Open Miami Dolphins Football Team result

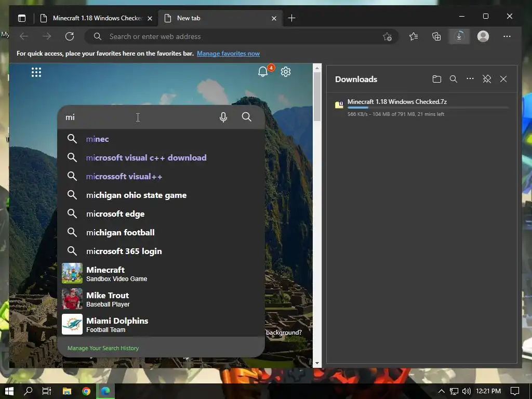(x=161, y=324)
